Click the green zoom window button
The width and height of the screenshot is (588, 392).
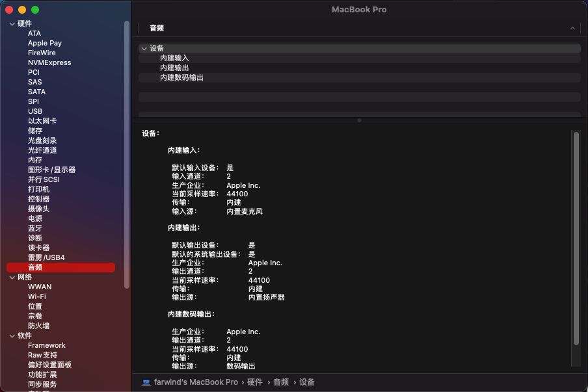click(35, 10)
